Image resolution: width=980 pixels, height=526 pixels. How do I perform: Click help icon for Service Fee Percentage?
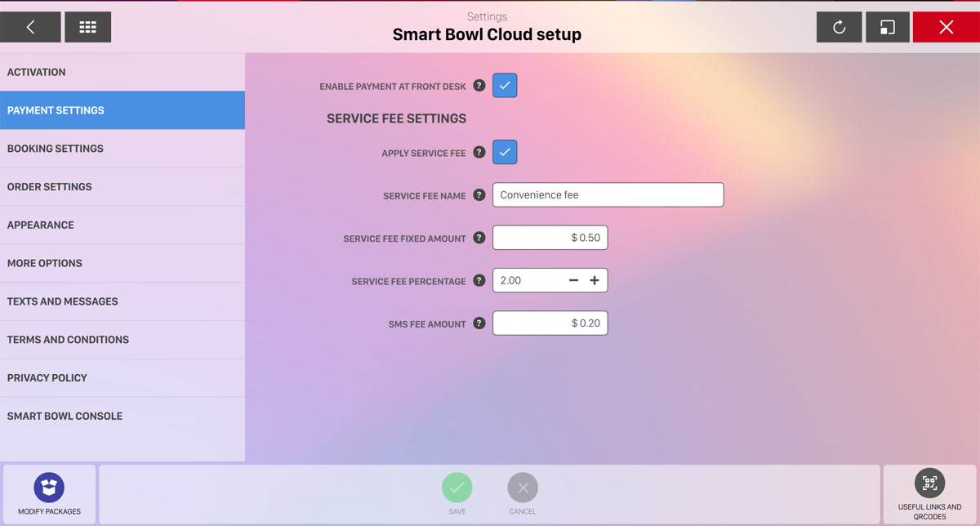coord(479,281)
